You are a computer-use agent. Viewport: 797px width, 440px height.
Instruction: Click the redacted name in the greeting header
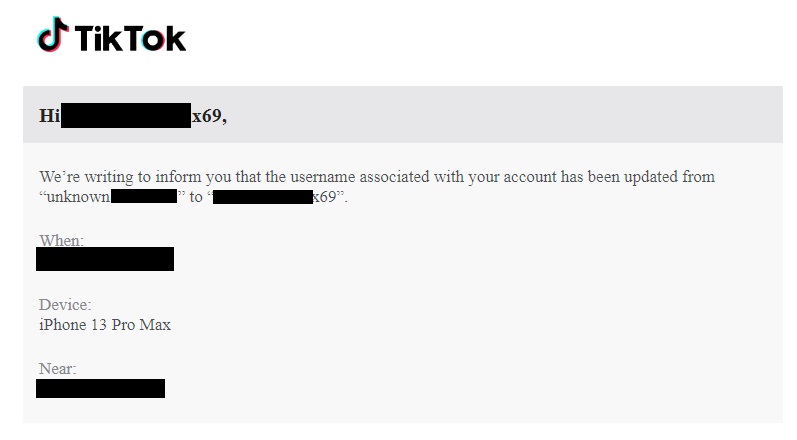(126, 116)
